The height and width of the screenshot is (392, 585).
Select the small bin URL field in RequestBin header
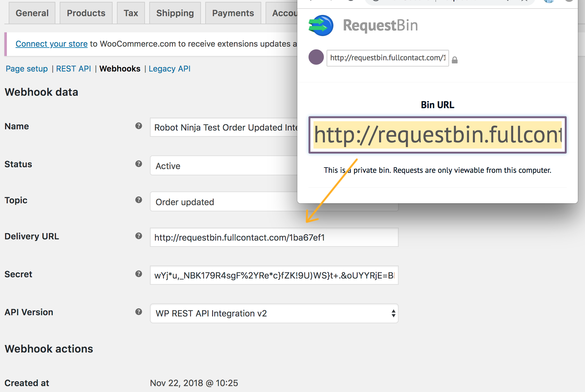[388, 58]
